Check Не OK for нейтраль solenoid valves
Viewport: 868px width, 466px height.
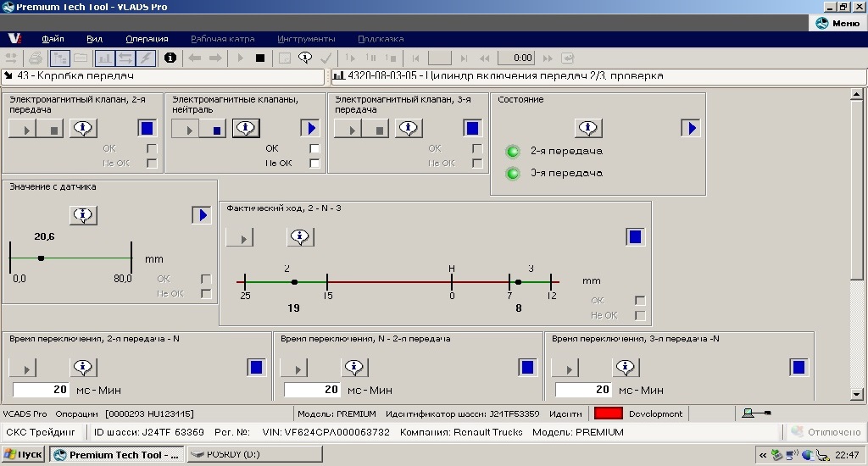point(314,164)
